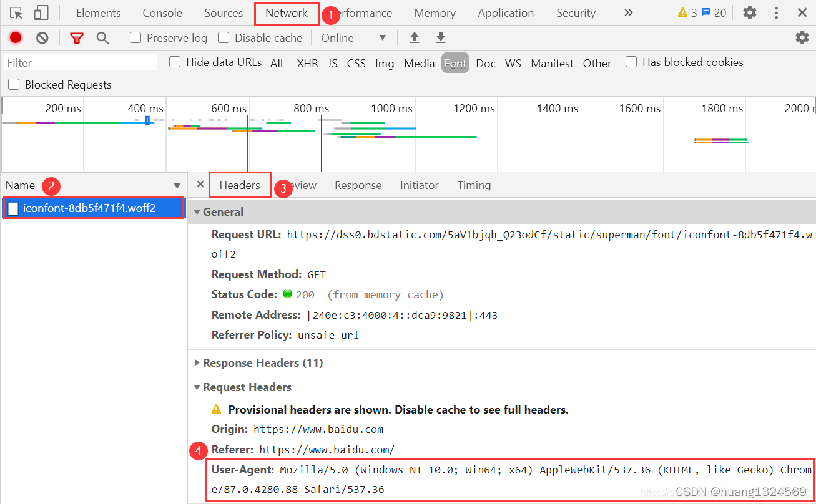Click the Name column header
The image size is (816, 504).
(x=93, y=185)
